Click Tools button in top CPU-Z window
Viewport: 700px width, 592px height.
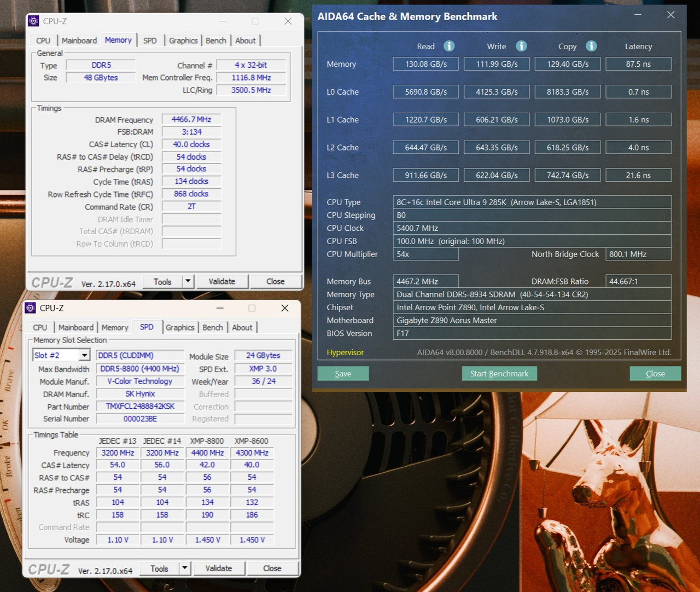pyautogui.click(x=162, y=281)
